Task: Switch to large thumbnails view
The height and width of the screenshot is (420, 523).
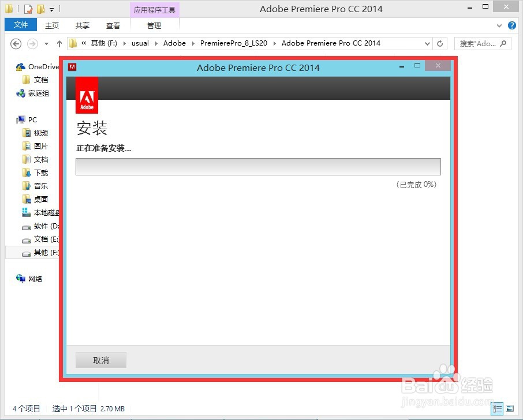Action: (510, 408)
